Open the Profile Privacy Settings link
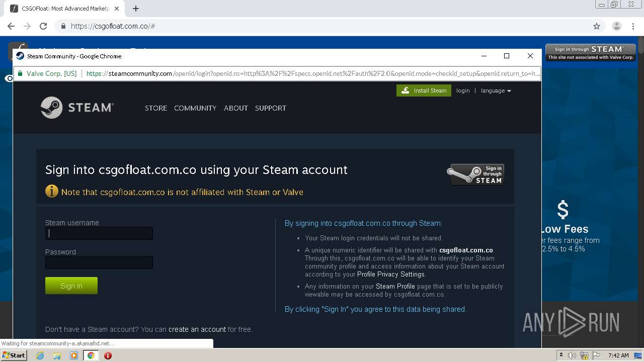Viewport: 644px width, 362px height. (x=391, y=274)
